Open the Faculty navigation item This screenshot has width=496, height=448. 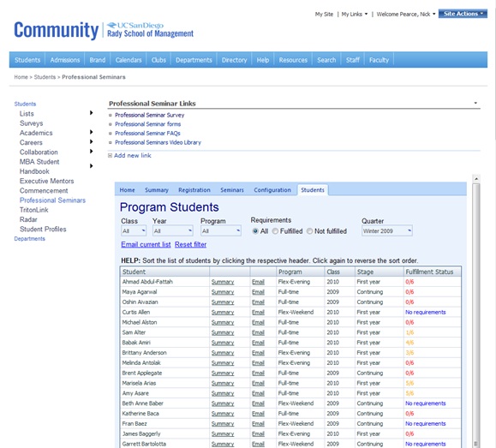pos(379,60)
